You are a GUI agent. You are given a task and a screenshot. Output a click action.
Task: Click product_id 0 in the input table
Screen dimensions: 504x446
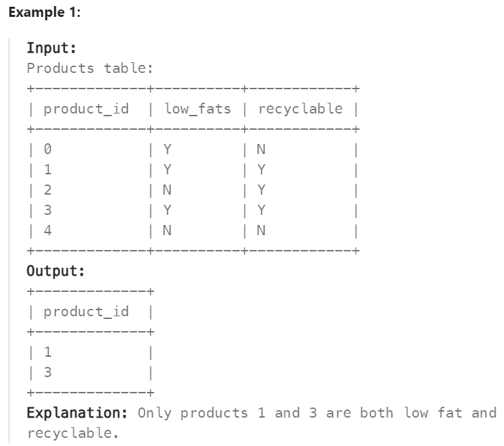point(48,149)
